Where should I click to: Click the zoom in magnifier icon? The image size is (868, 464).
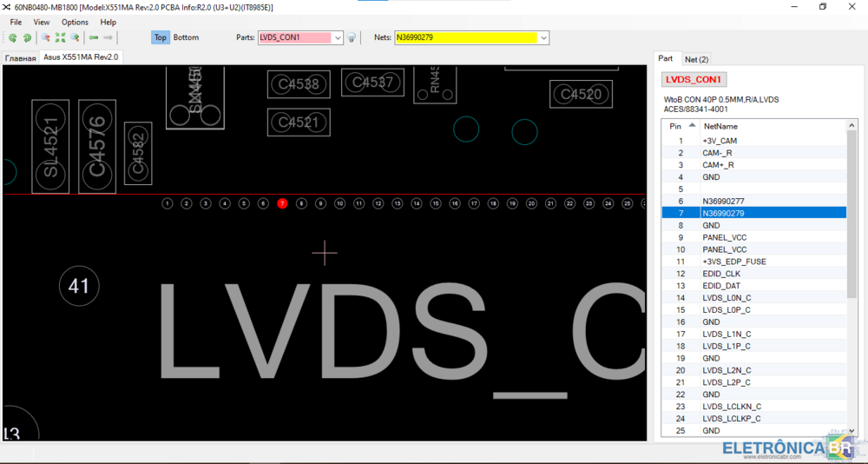point(75,38)
